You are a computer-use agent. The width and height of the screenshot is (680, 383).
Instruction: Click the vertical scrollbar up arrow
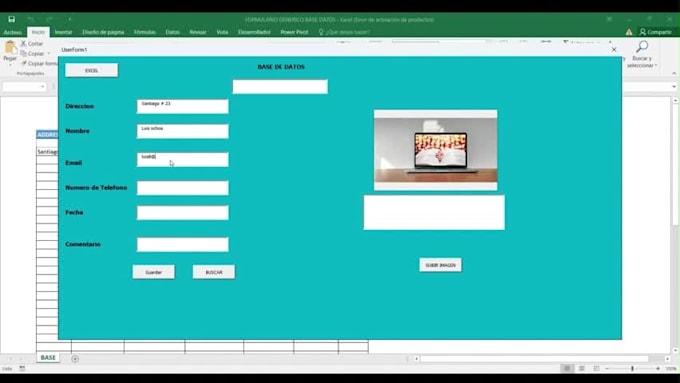pyautogui.click(x=675, y=101)
